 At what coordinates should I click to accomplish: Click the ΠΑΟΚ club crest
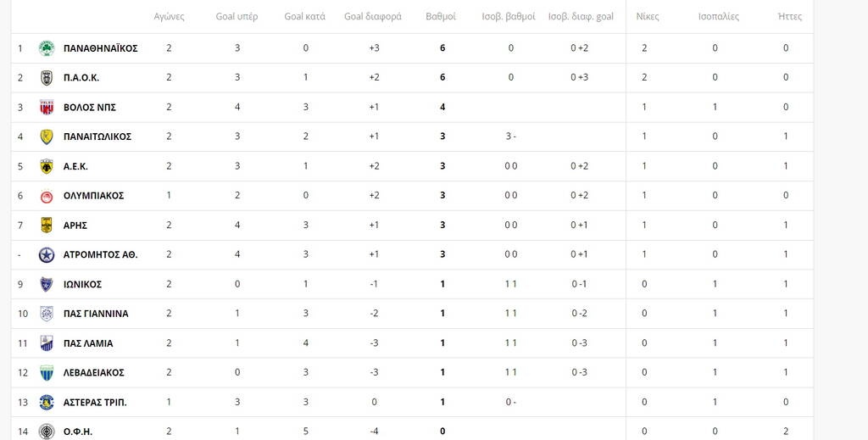click(x=47, y=78)
